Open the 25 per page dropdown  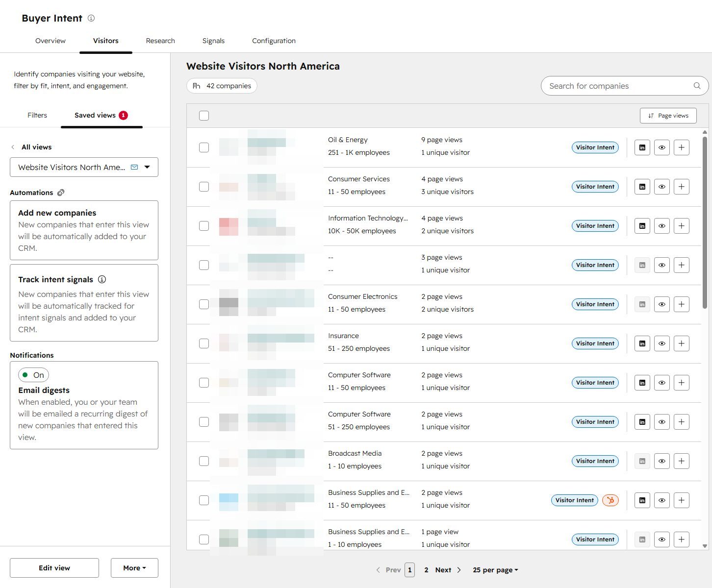pyautogui.click(x=495, y=570)
